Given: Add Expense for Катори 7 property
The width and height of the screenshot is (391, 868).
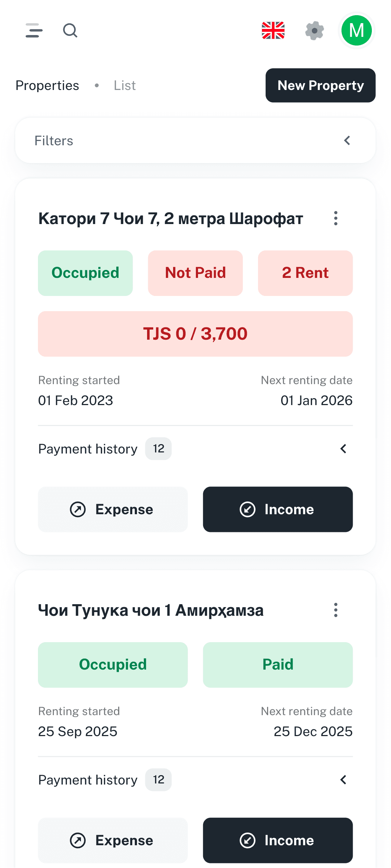Looking at the screenshot, I should [x=113, y=510].
